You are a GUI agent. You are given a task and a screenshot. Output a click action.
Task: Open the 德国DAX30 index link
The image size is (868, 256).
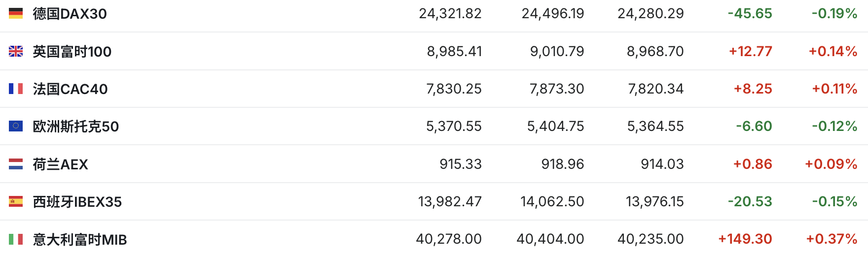[70, 14]
